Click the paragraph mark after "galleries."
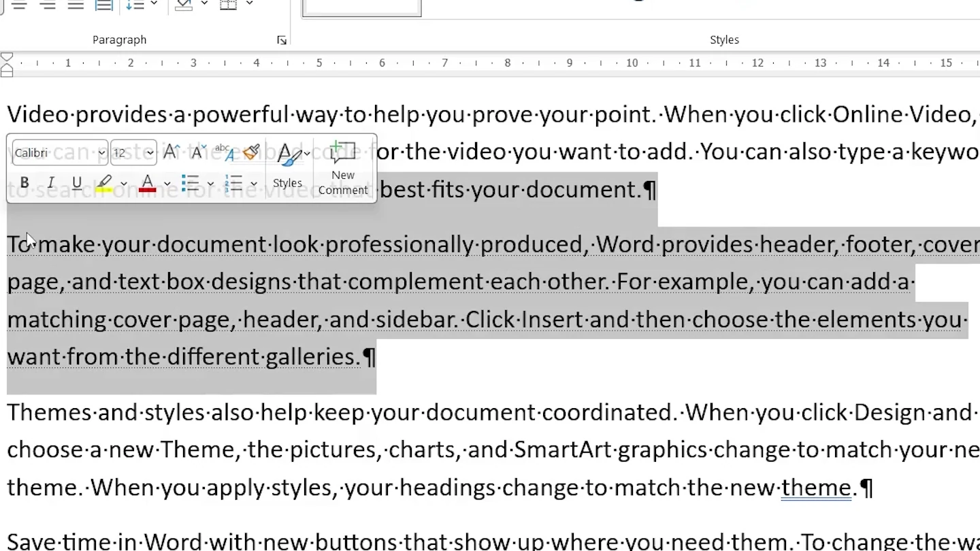Screen dimensions: 980x551 click(x=369, y=357)
